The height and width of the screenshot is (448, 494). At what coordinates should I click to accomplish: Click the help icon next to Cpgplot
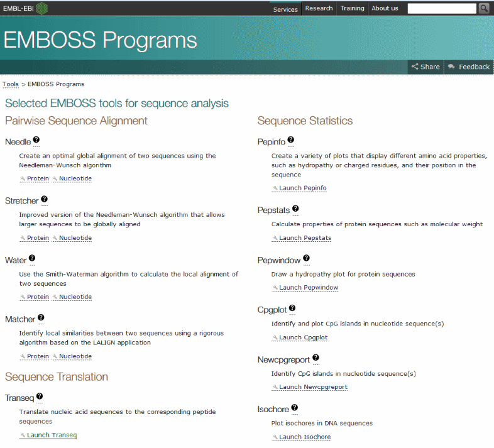pos(292,309)
